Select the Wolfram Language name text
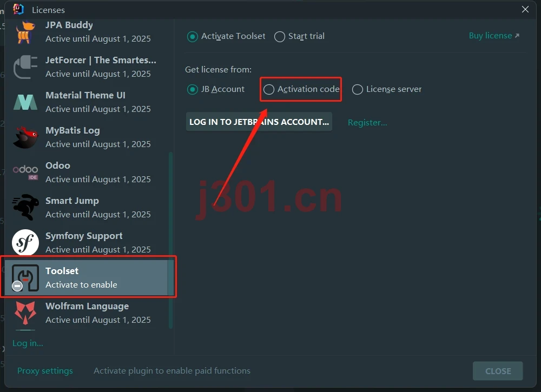The height and width of the screenshot is (392, 541). coord(87,306)
